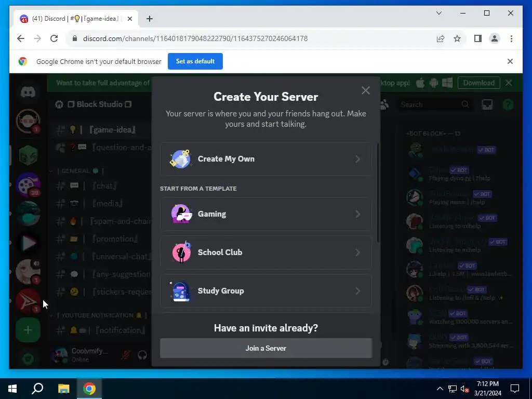Screen dimensions: 532x399
Task: Click the Study Group backpack icon
Action: click(x=181, y=291)
